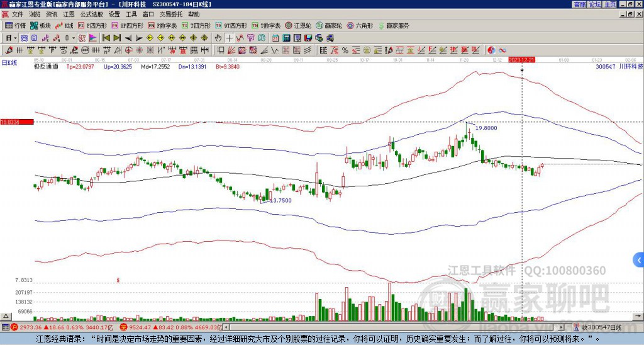Open the 六角形 hexagon tool
This screenshot has height=345, width=644.
pyautogui.click(x=360, y=25)
